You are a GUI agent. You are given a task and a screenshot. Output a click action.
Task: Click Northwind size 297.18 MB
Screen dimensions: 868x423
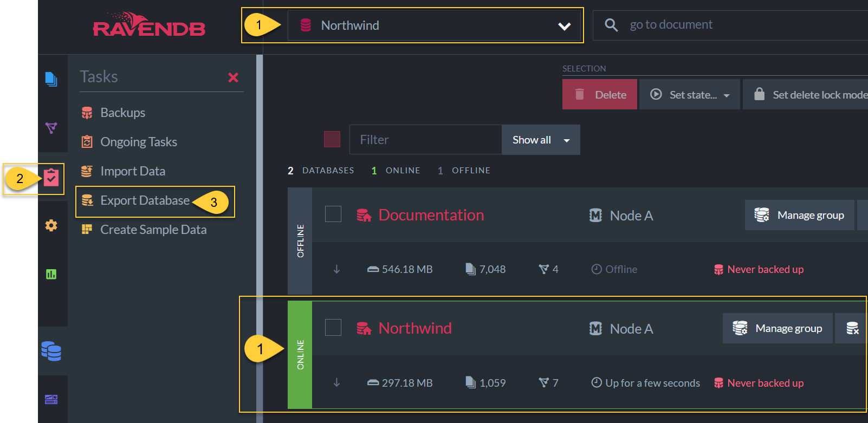tap(400, 383)
